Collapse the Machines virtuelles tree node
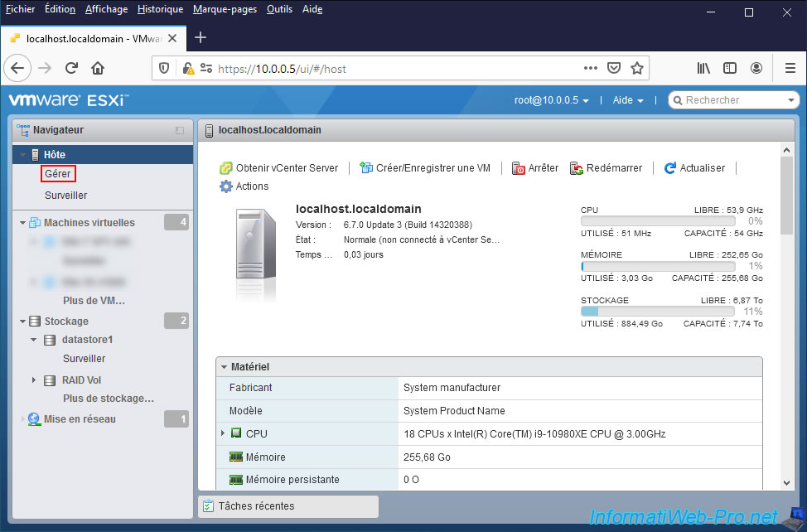Viewport: 807px width, 532px height. (22, 223)
